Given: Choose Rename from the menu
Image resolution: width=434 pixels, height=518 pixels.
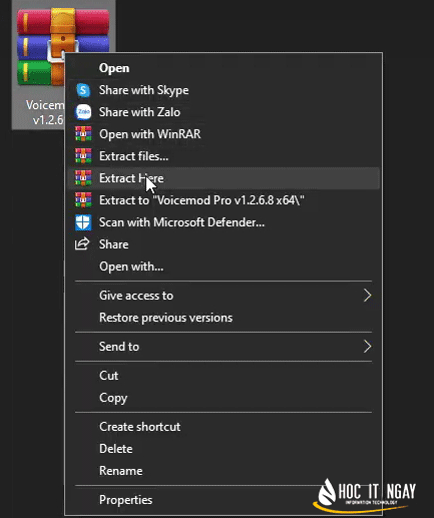Looking at the screenshot, I should [x=223, y=471].
